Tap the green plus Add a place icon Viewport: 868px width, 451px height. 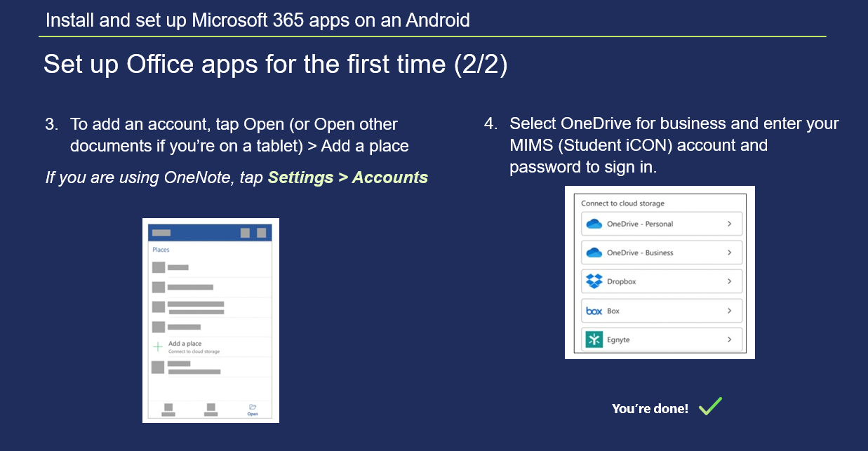pyautogui.click(x=158, y=346)
